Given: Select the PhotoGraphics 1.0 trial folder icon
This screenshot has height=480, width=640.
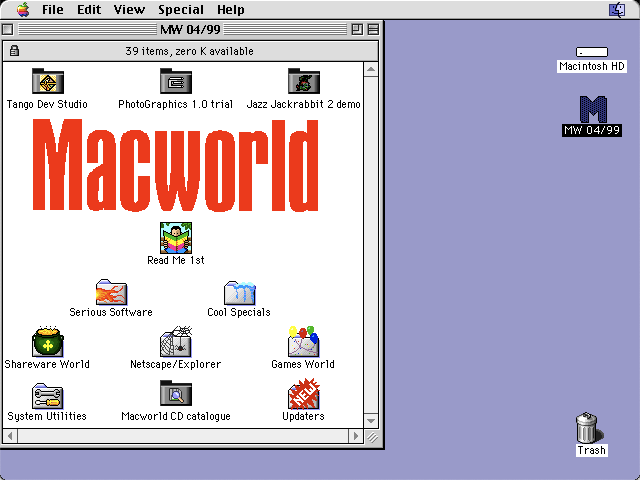Looking at the screenshot, I should tap(176, 81).
